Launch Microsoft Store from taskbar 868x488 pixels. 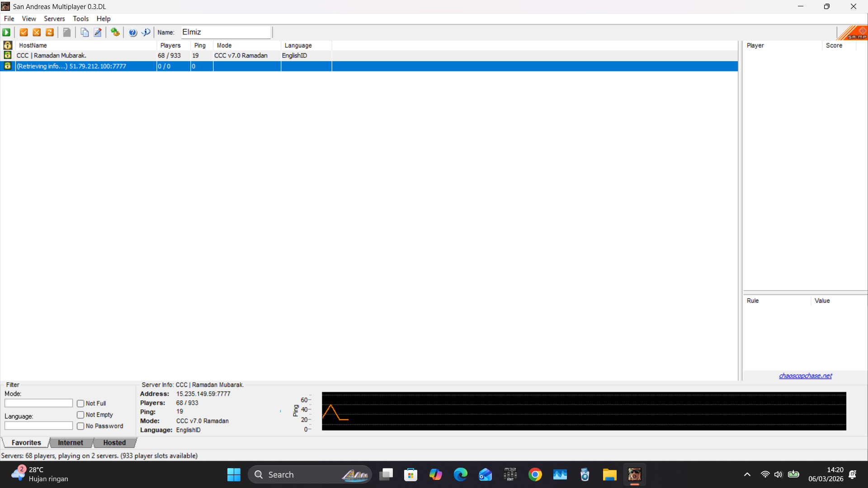[x=410, y=474]
